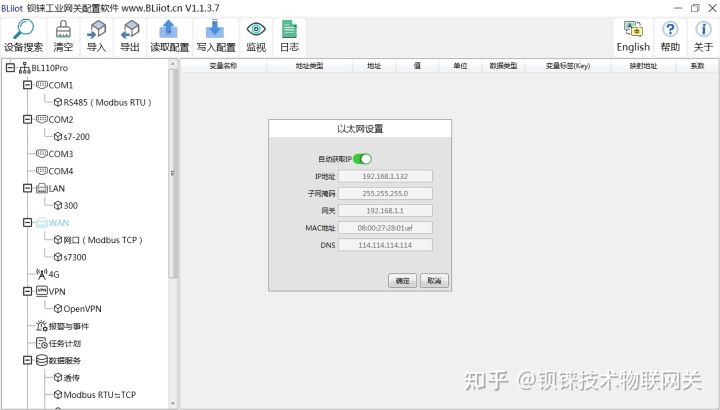The height and width of the screenshot is (410, 720).
Task: Select the WAN tree label
Action: coord(59,223)
